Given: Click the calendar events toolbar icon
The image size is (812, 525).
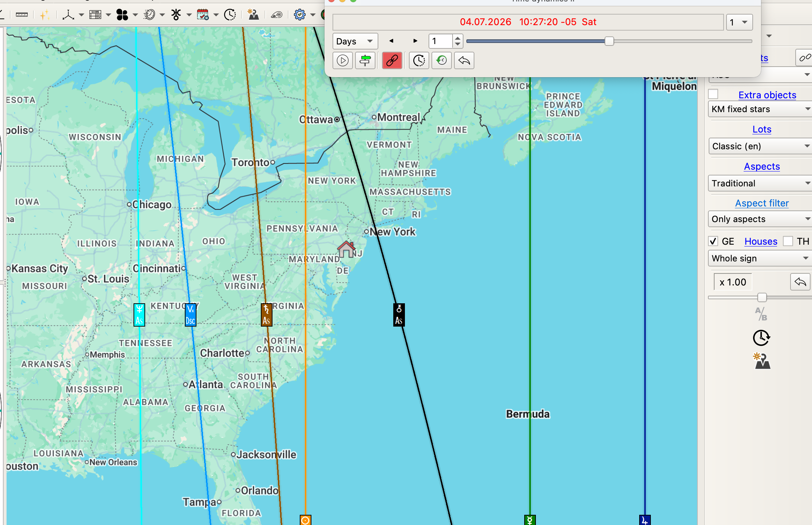Looking at the screenshot, I should 203,15.
